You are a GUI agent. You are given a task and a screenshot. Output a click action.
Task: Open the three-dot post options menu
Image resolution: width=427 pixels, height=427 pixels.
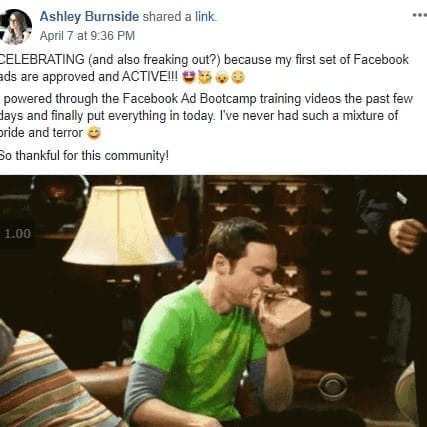coord(420,15)
